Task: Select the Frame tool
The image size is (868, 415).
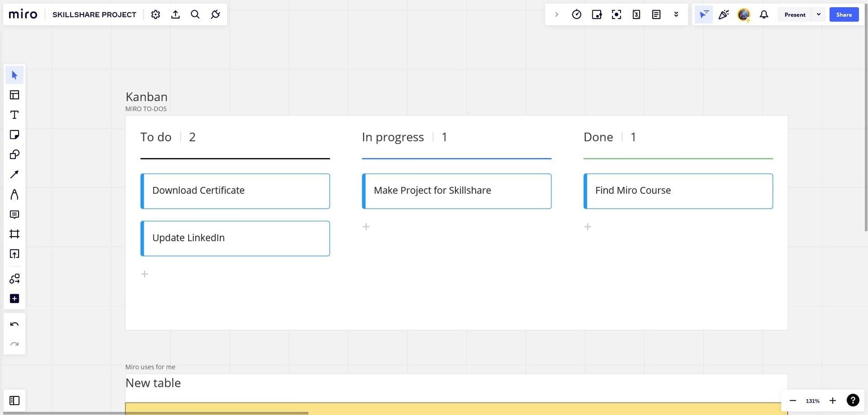Action: point(15,234)
